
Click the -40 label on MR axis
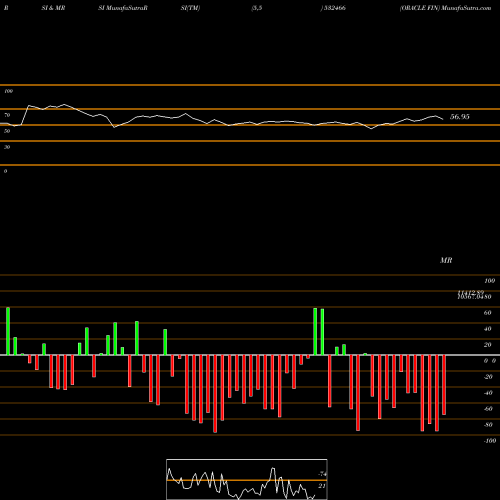point(488,393)
